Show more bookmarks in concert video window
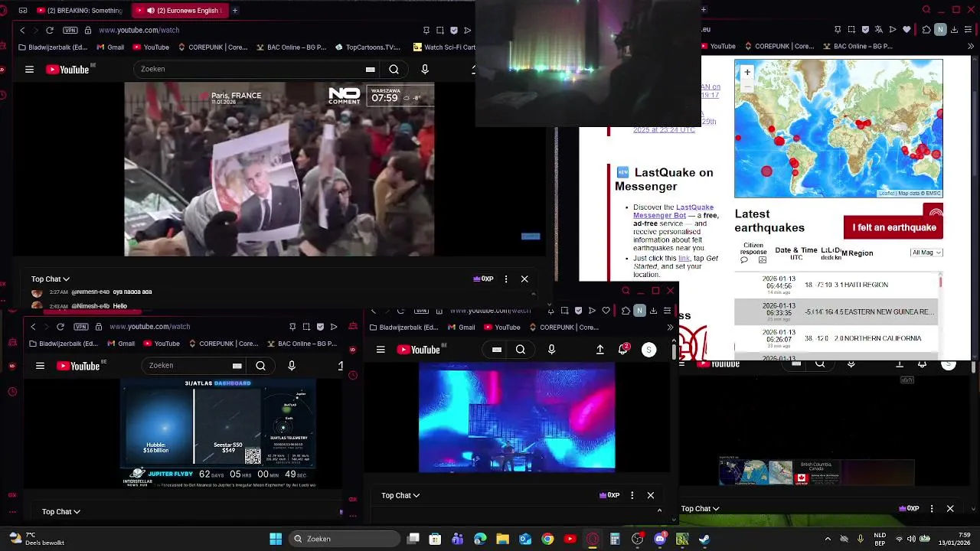Image resolution: width=980 pixels, height=551 pixels. pos(670,328)
